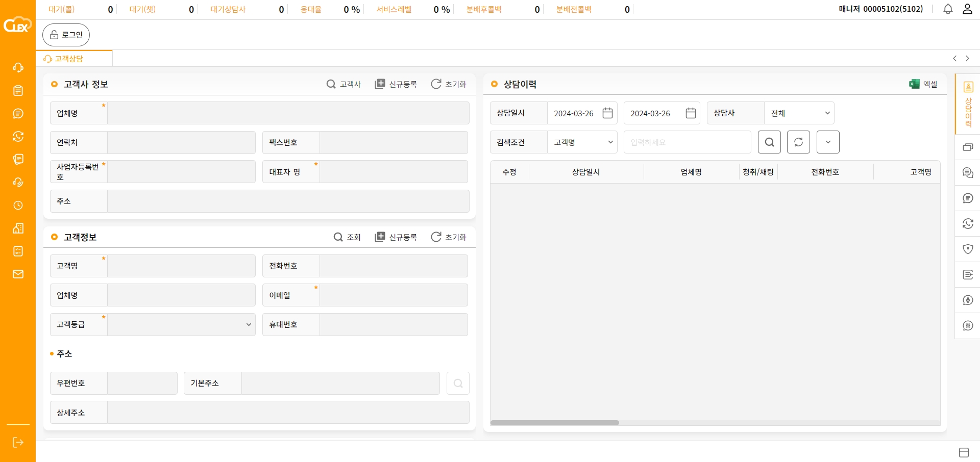This screenshot has width=980, height=462.
Task: Open the 검색조건 dropdown showing 고객명
Action: tap(582, 142)
